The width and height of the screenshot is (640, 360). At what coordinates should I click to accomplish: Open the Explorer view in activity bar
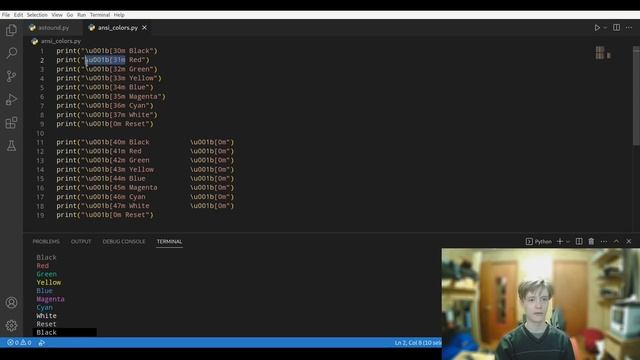pyautogui.click(x=11, y=30)
